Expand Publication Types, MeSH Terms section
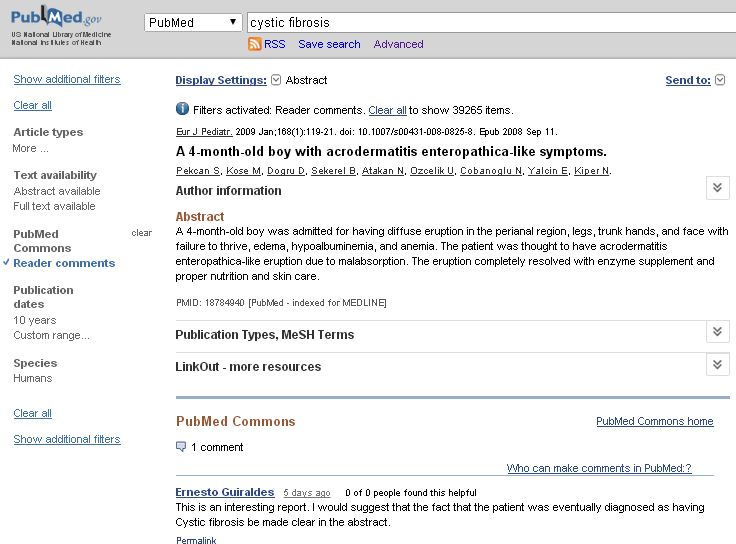Screen dimensions: 736x544 tap(717, 333)
